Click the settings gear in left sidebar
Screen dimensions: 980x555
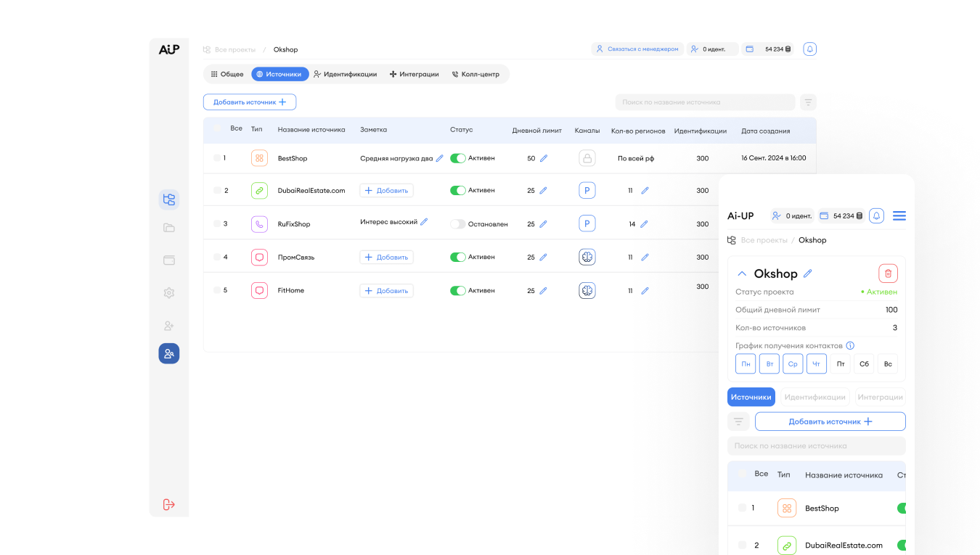click(169, 293)
